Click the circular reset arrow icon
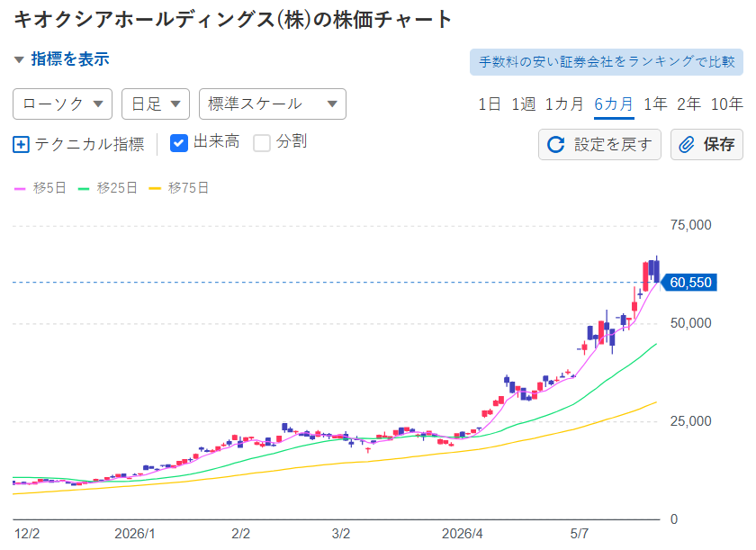756x550 pixels. [555, 144]
